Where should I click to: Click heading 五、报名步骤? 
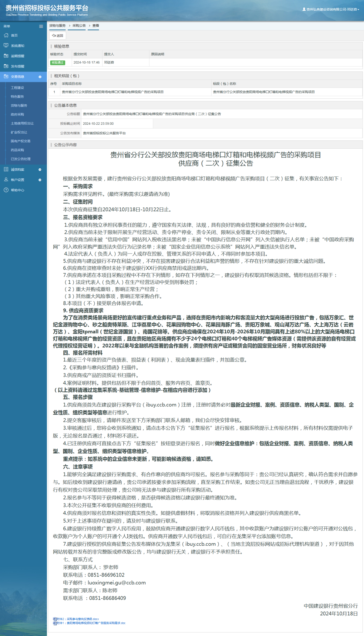click(78, 397)
